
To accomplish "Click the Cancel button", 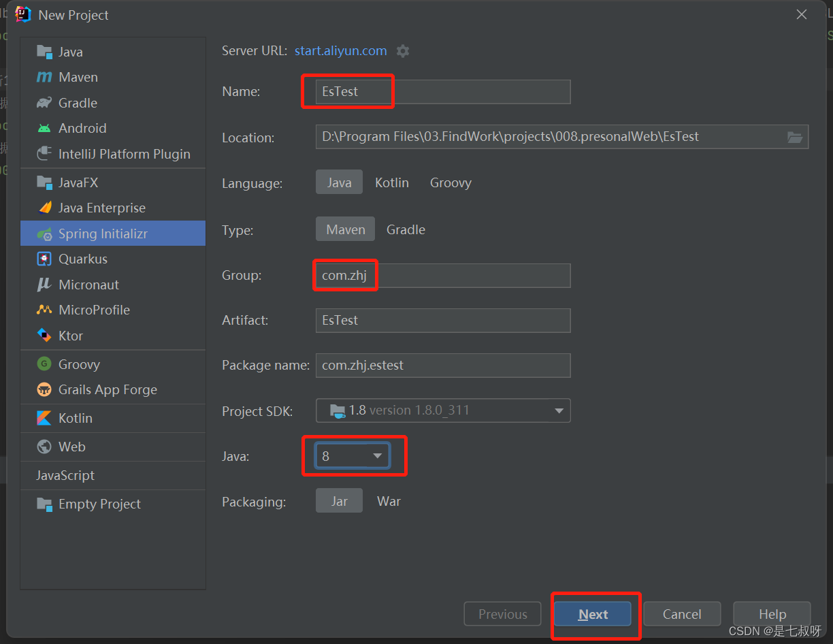I will (682, 614).
